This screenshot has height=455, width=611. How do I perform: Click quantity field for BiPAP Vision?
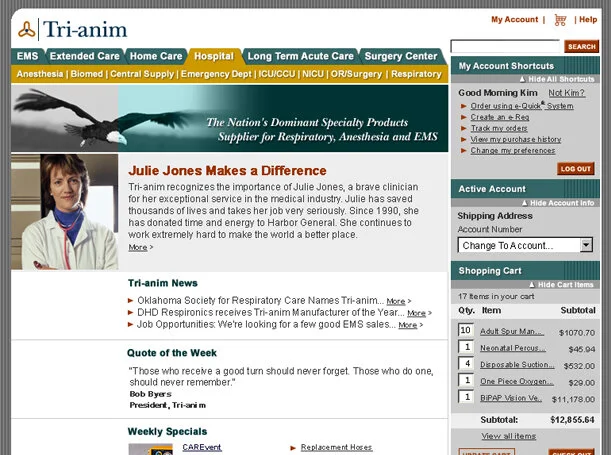point(466,397)
